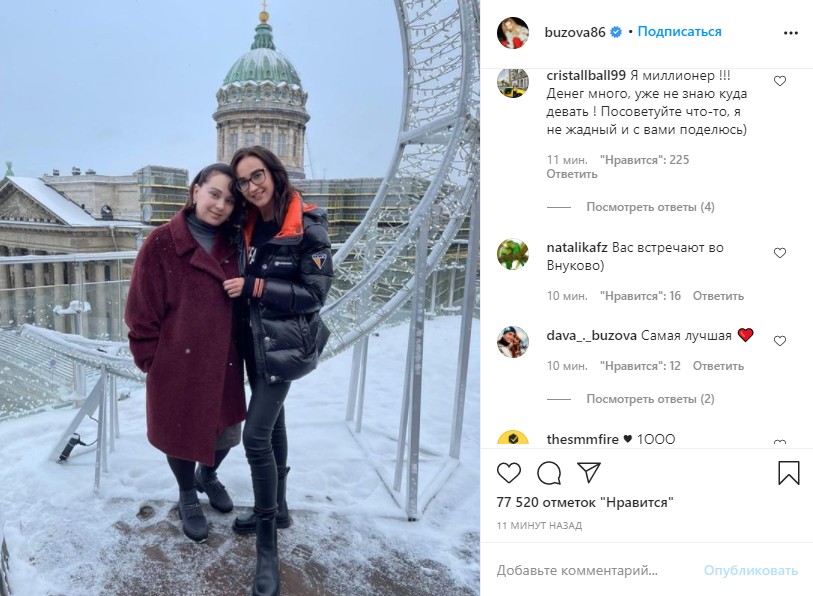
Task: Open the cristallball99 commenter avatar
Action: coord(513,82)
